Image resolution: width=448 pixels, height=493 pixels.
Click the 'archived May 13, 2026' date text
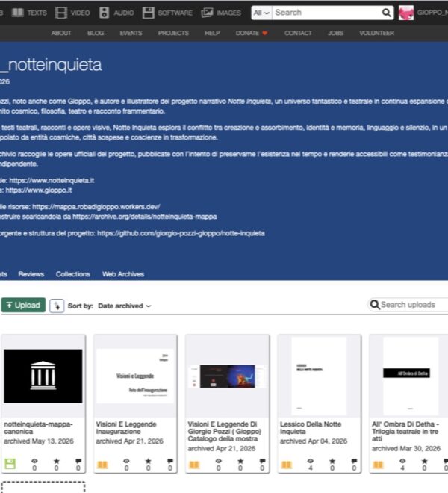coord(39,441)
